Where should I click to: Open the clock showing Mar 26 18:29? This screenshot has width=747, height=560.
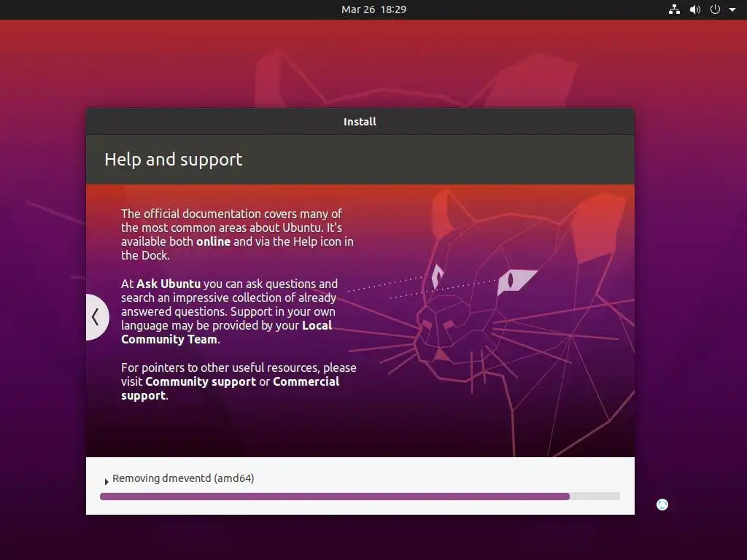[x=373, y=9]
